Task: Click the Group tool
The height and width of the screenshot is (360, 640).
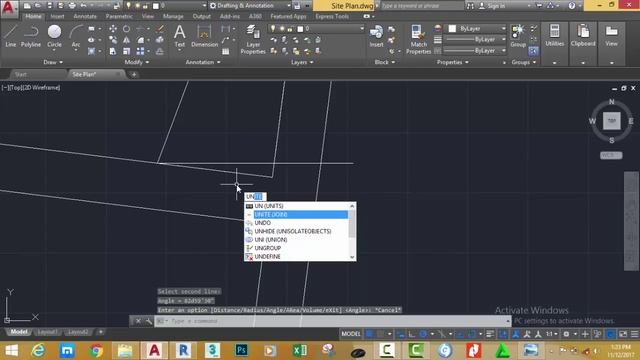Action: 518,36
